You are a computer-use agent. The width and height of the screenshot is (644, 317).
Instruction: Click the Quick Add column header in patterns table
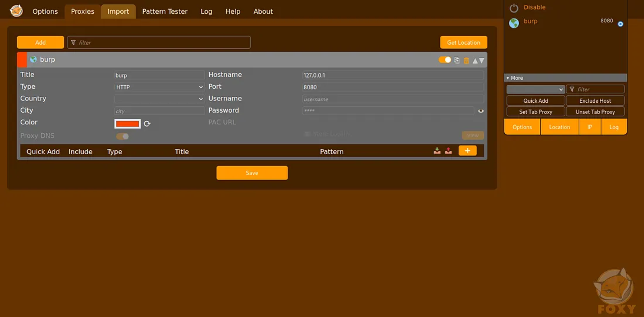coord(43,151)
